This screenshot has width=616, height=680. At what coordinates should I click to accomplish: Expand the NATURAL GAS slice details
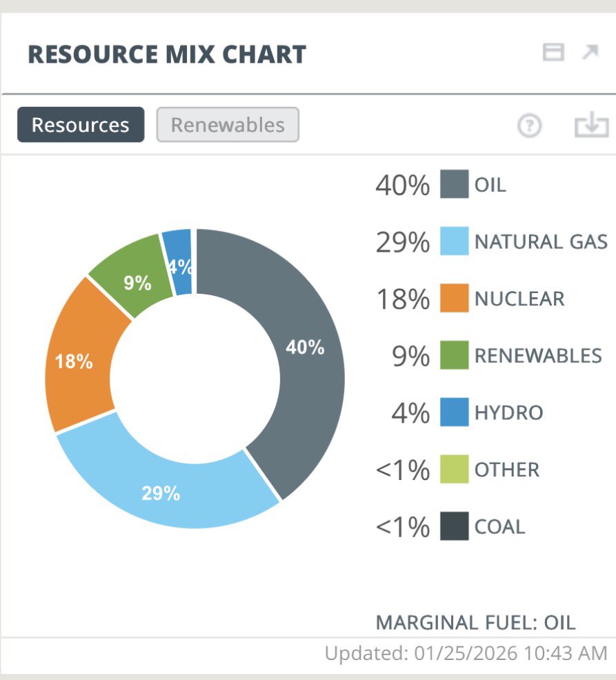(x=163, y=494)
